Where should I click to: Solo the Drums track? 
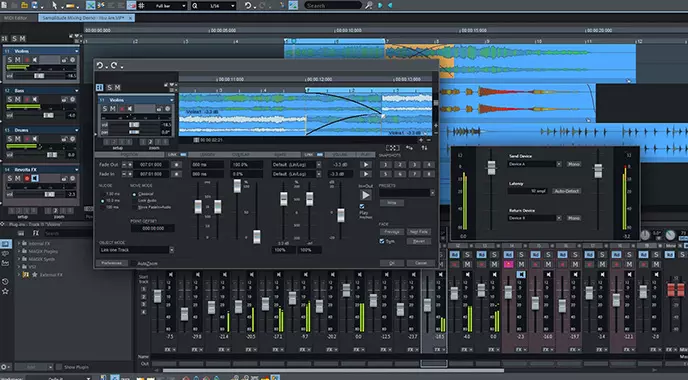(x=10, y=139)
